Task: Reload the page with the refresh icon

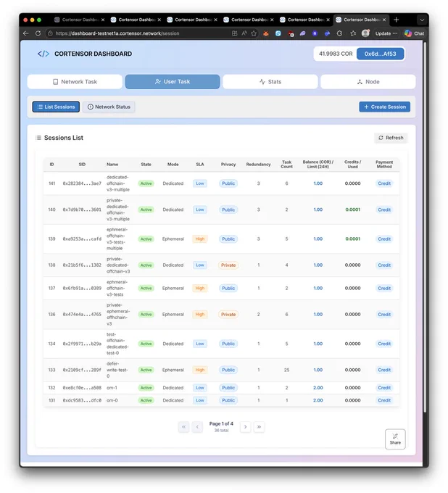Action: tap(38, 33)
